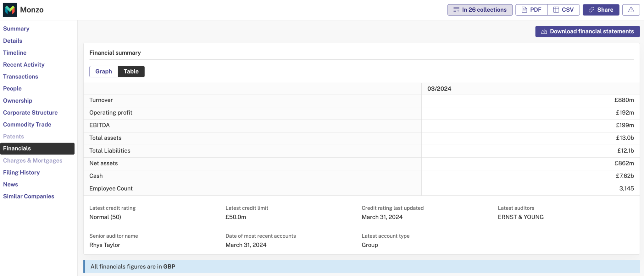Click the Share link button
The height and width of the screenshot is (276, 644).
click(601, 10)
